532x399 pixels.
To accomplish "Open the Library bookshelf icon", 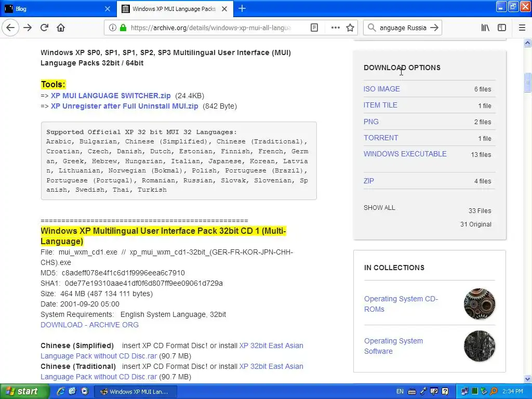I will click(x=485, y=28).
